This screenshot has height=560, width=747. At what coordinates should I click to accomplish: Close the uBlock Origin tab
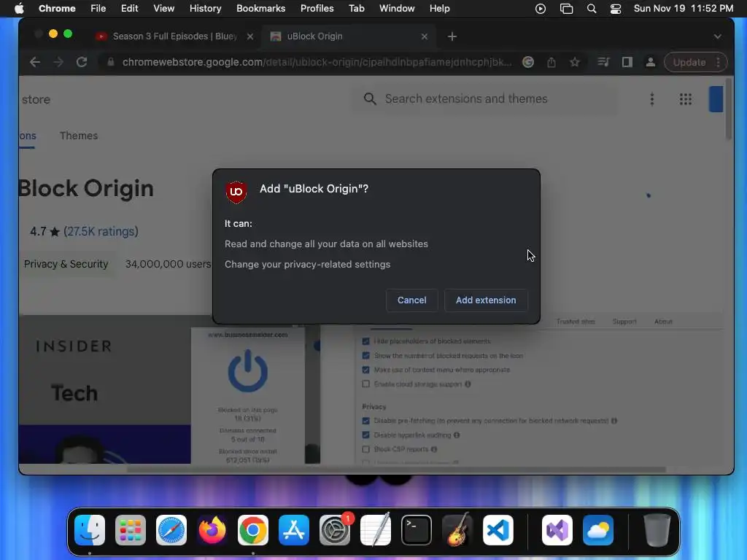(424, 36)
